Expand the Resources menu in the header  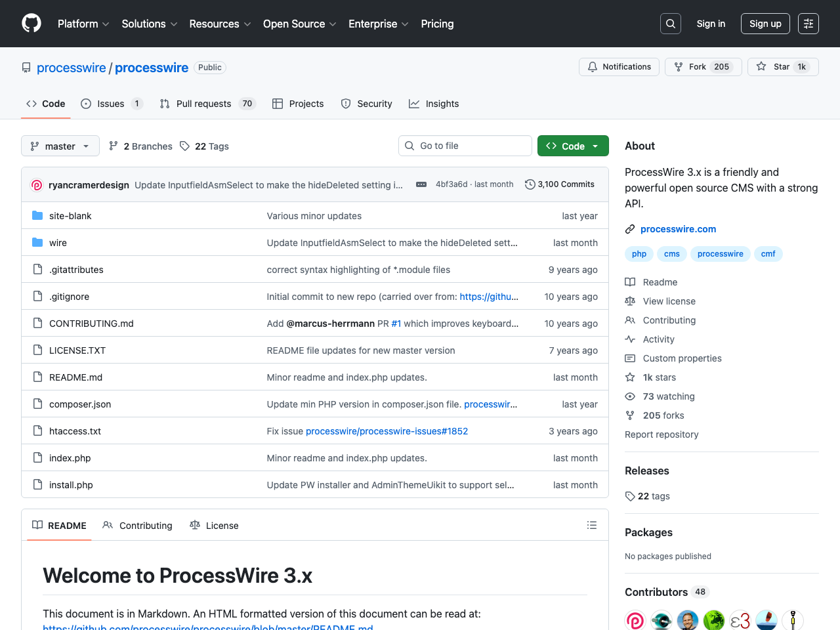click(x=219, y=24)
